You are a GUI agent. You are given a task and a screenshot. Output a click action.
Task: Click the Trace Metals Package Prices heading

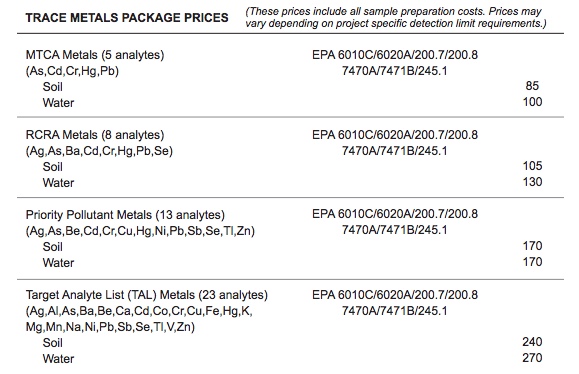tap(127, 17)
